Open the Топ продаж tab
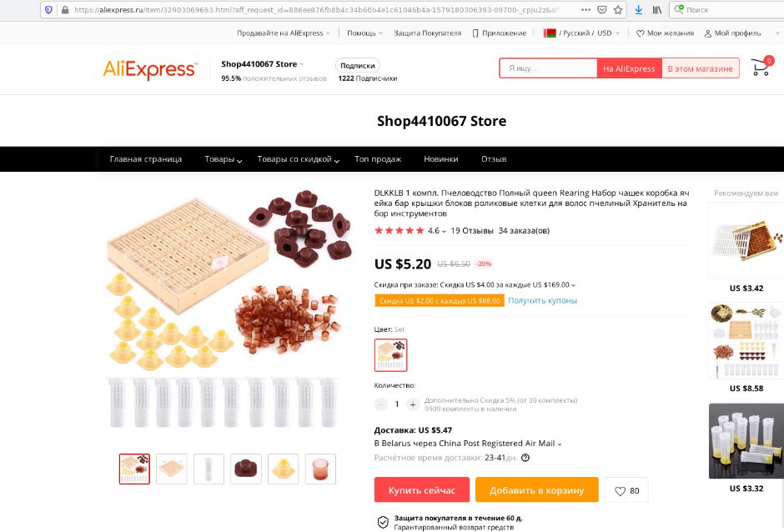This screenshot has width=784, height=532. click(378, 159)
